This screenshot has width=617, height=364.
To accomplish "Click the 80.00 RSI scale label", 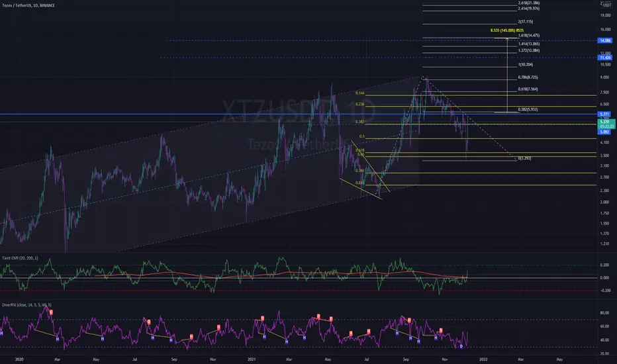I will click(x=604, y=313).
